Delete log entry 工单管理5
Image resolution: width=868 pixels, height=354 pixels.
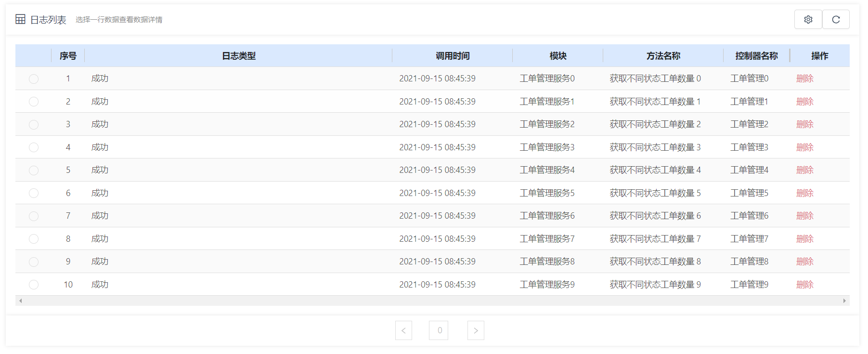(x=805, y=193)
